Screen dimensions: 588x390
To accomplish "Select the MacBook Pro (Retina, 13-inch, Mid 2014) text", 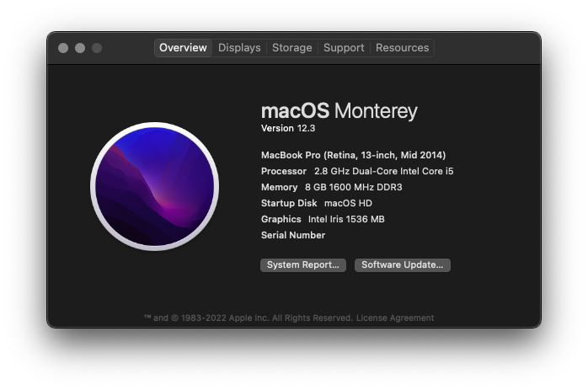I will point(353,155).
